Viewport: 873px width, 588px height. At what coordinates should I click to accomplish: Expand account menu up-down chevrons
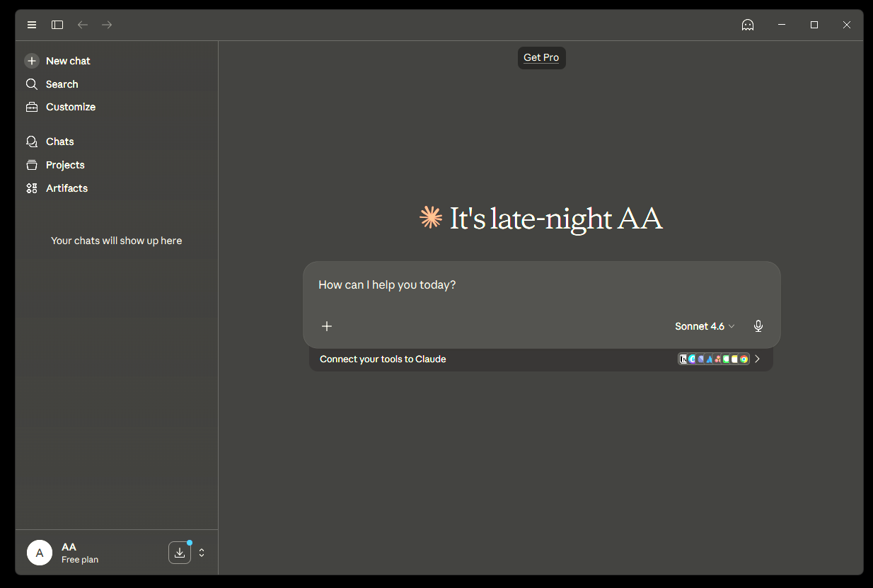(202, 553)
